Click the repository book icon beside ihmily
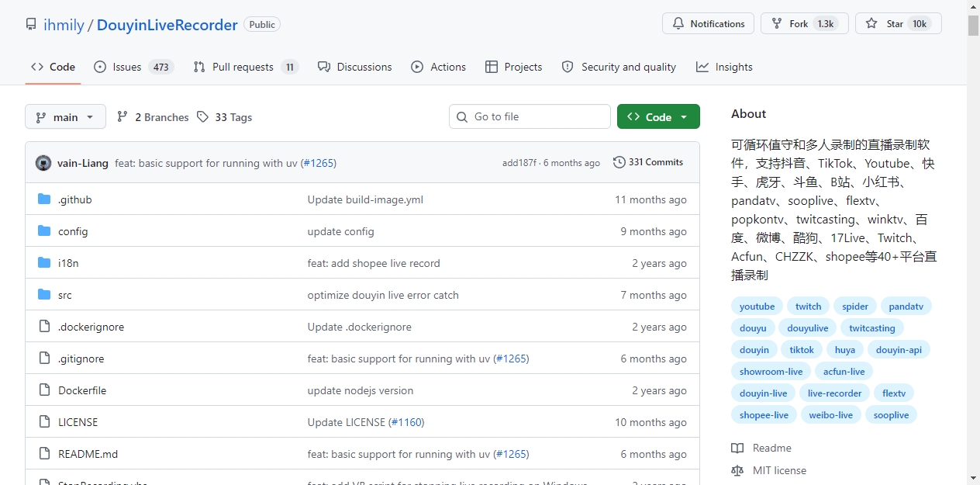Image resolution: width=980 pixels, height=485 pixels. [x=31, y=24]
